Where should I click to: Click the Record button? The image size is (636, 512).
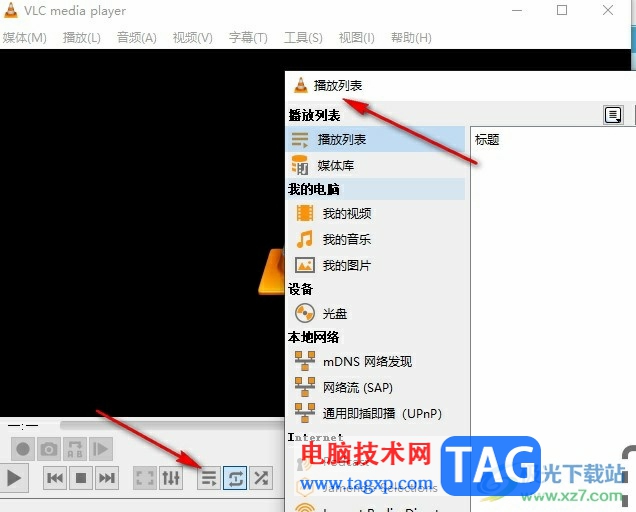click(x=23, y=449)
